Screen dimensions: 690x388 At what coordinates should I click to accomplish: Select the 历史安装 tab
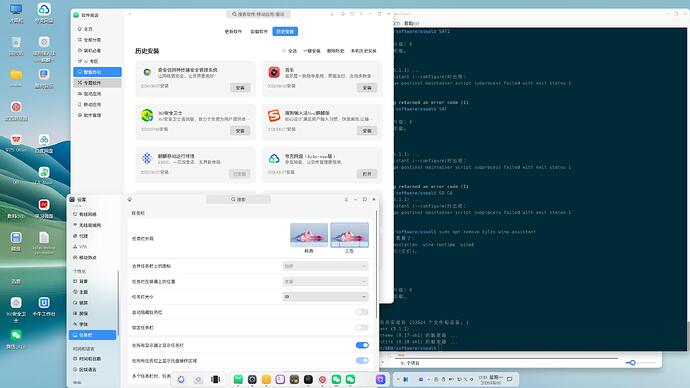[285, 32]
